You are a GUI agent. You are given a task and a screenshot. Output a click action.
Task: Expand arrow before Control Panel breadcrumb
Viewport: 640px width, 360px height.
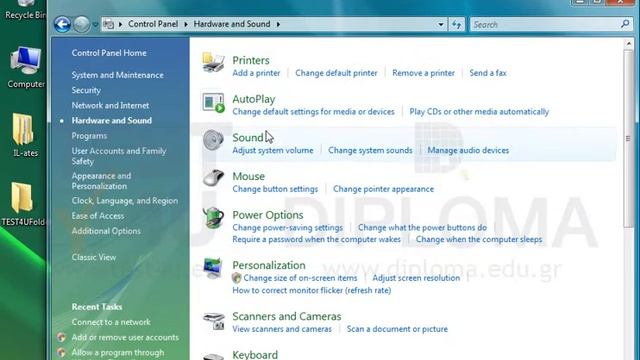click(120, 24)
